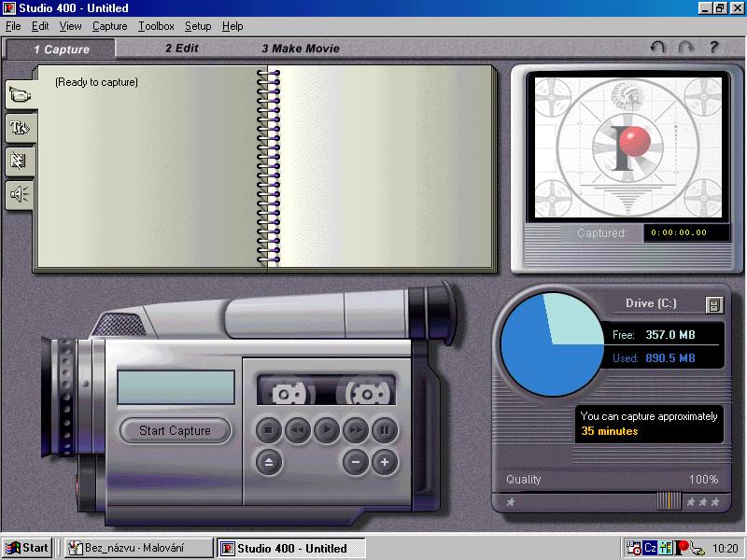Click the Used "890.5 MB" value
Viewport: 747px width, 560px height.
(x=670, y=358)
